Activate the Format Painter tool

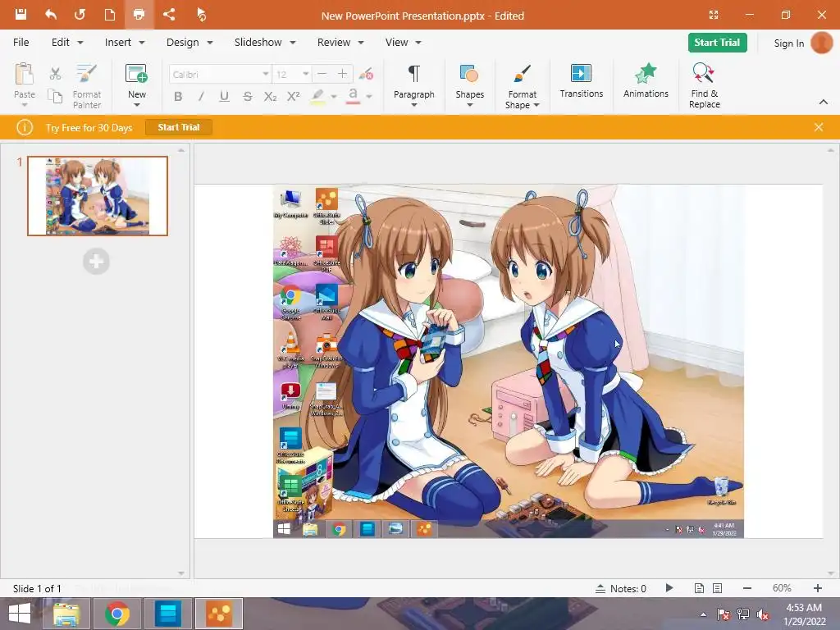click(87, 86)
